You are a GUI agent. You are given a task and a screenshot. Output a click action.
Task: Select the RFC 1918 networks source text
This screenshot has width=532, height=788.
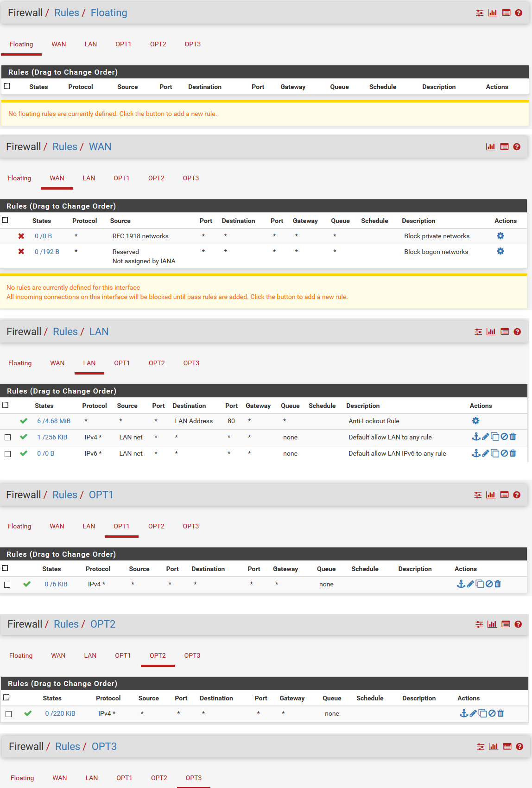(140, 236)
